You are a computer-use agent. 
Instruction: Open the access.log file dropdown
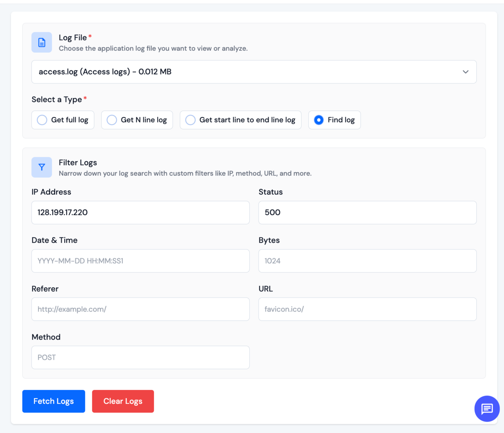(246, 72)
